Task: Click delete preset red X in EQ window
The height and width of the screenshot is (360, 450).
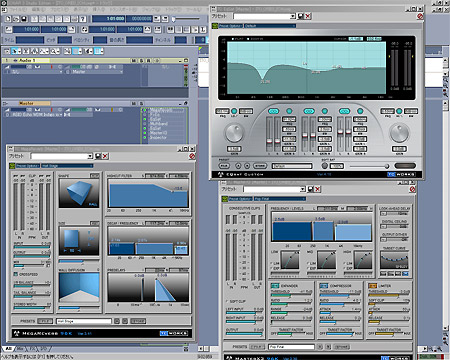Action: pos(308,16)
